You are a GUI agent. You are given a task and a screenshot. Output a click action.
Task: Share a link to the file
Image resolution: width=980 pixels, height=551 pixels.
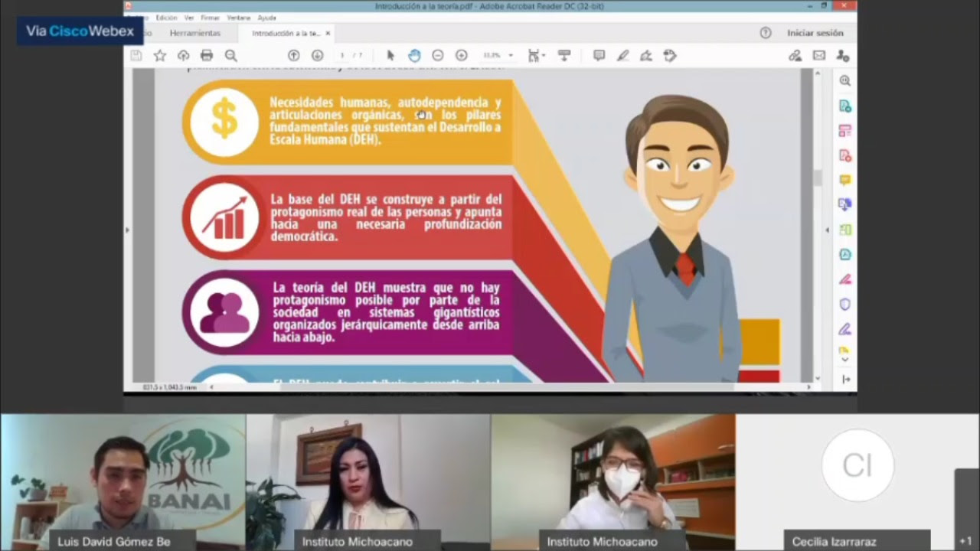coord(795,55)
